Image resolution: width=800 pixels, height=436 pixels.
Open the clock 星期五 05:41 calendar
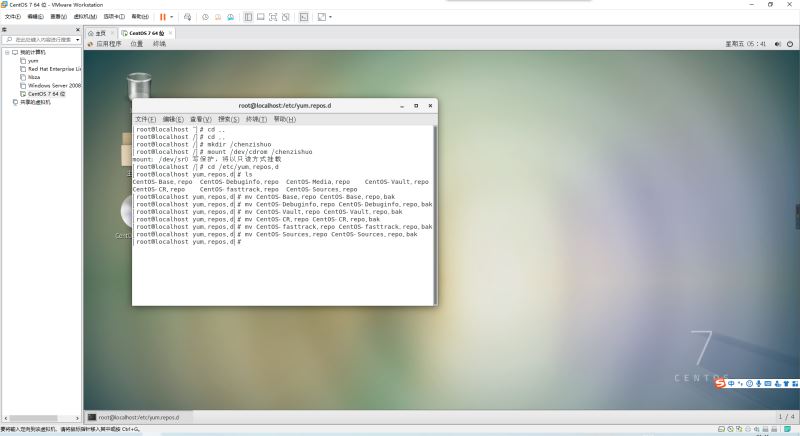coord(745,44)
